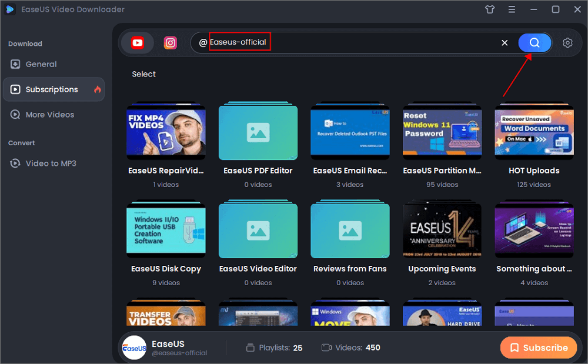Image resolution: width=588 pixels, height=364 pixels.
Task: Open the hamburger menu in title bar
Action: tap(512, 9)
